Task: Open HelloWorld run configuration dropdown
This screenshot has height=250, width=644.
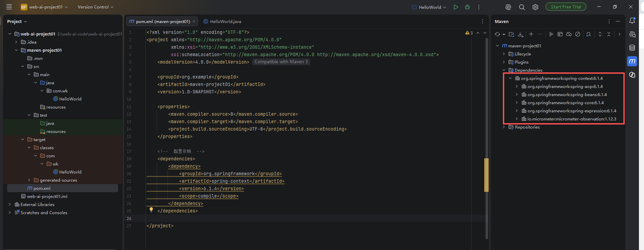Action: pos(429,7)
